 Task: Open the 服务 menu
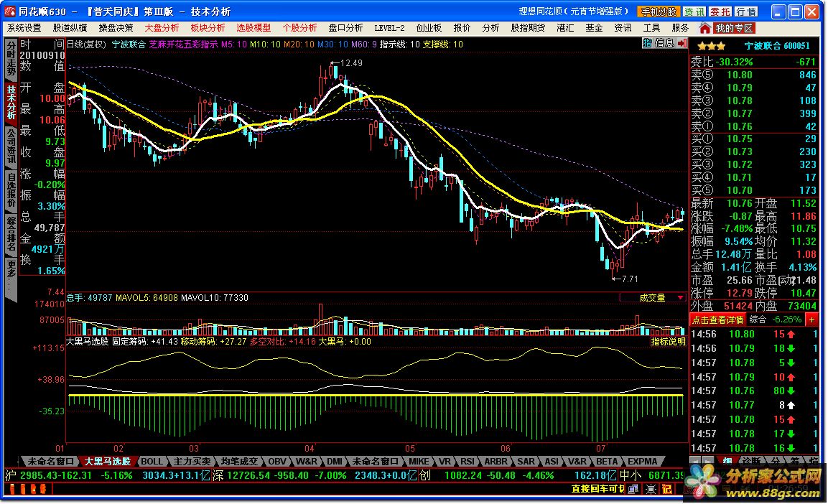point(680,27)
